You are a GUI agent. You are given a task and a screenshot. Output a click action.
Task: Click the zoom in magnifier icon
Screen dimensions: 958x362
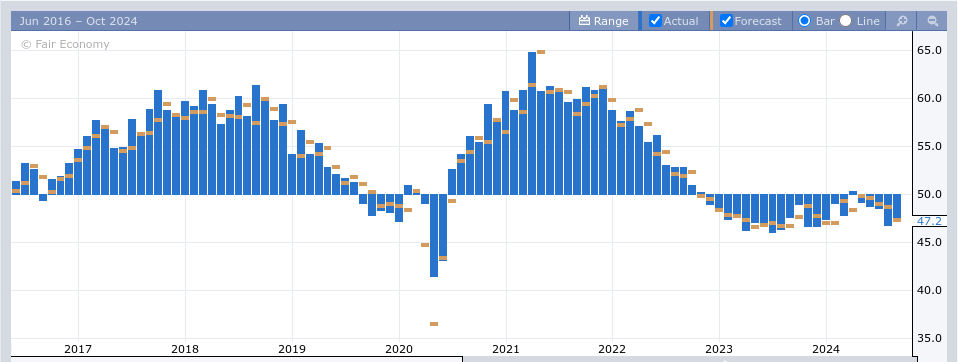901,21
